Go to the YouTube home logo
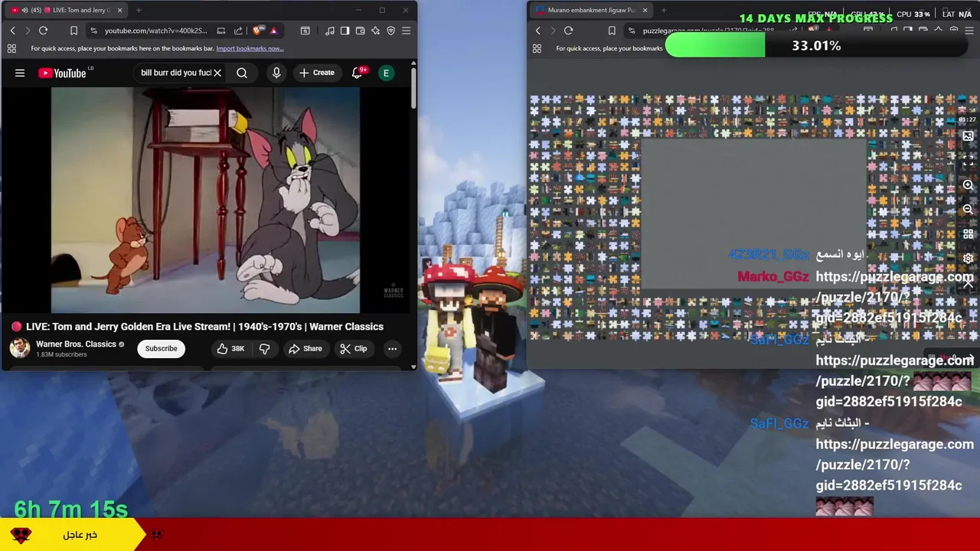This screenshot has width=980, height=551. [63, 73]
